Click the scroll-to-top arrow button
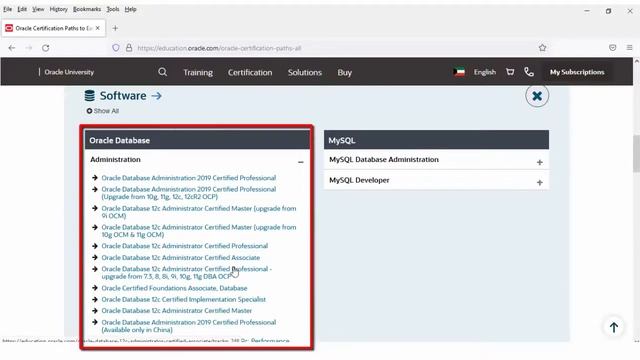The width and height of the screenshot is (640, 360). [x=613, y=327]
